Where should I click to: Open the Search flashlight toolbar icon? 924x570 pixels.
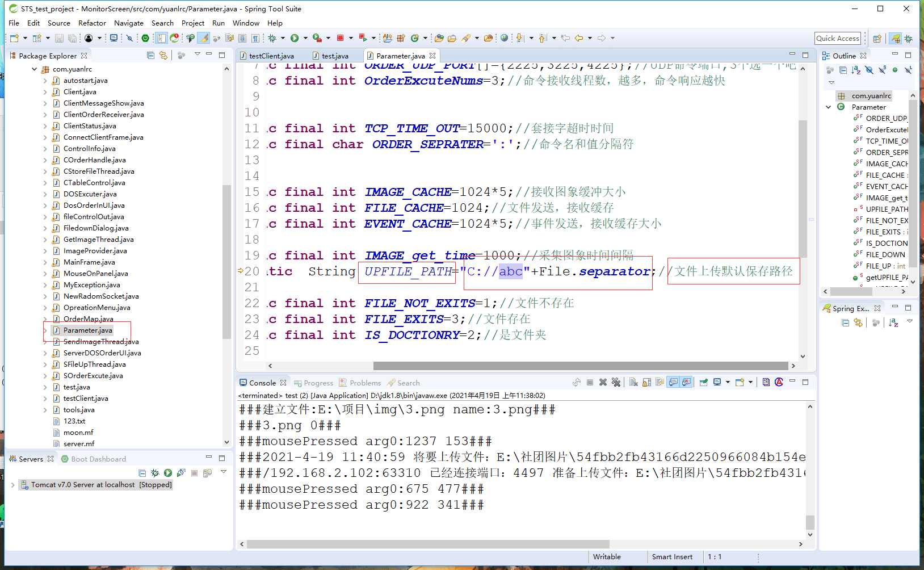point(467,38)
